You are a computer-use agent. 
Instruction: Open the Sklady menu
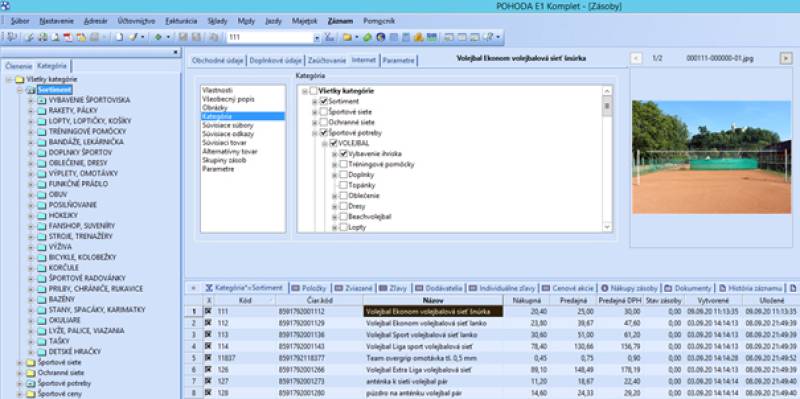pos(217,21)
